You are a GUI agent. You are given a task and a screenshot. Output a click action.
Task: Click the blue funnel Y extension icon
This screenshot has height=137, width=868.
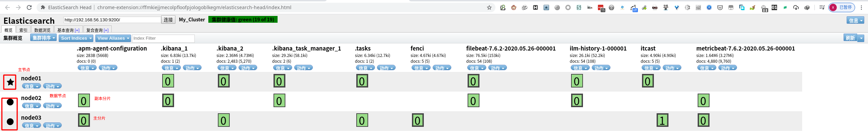(x=677, y=7)
